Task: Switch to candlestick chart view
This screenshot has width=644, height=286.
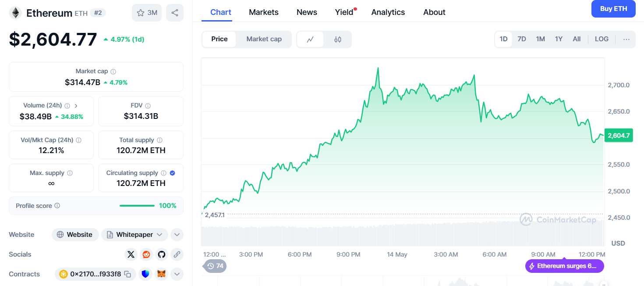Action: (337, 39)
